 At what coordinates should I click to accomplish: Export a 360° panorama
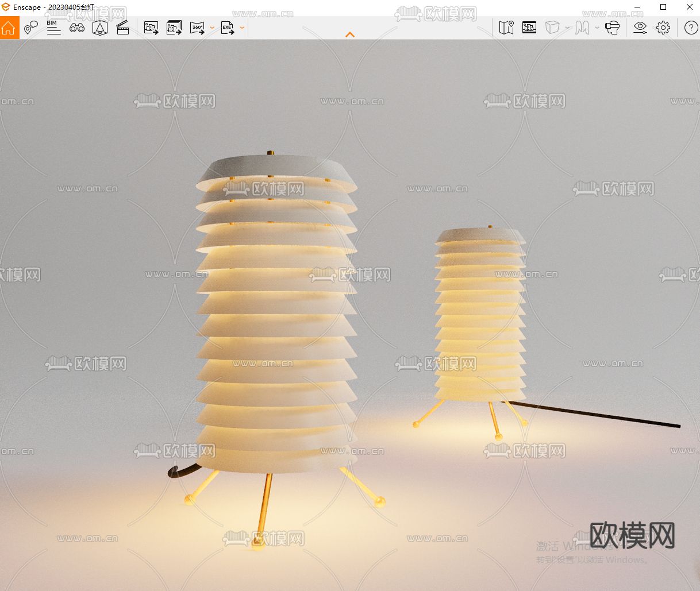tap(198, 28)
